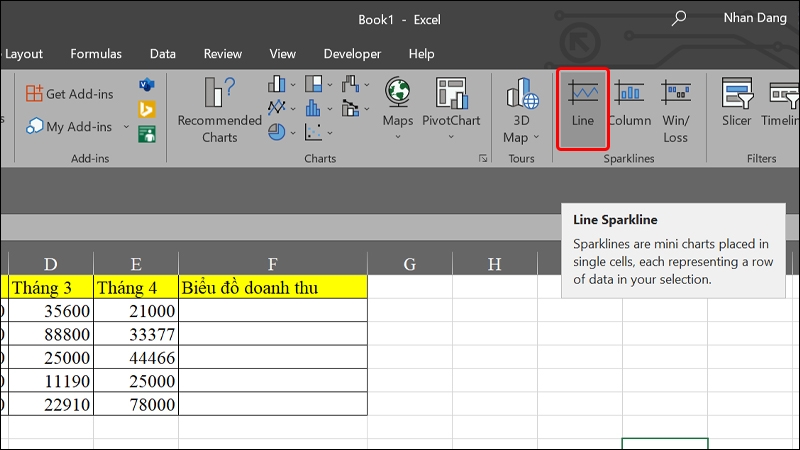
Task: Select the 'Tháng 4' header cell
Action: tap(136, 287)
